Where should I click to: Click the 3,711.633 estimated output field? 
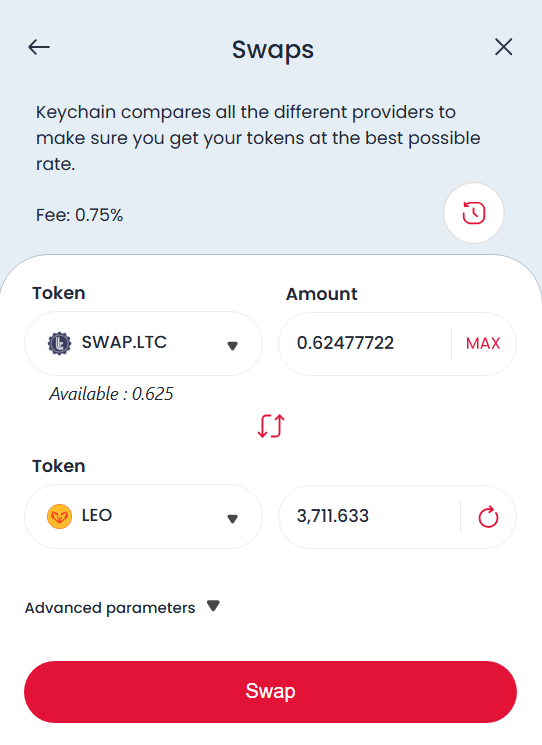[370, 516]
